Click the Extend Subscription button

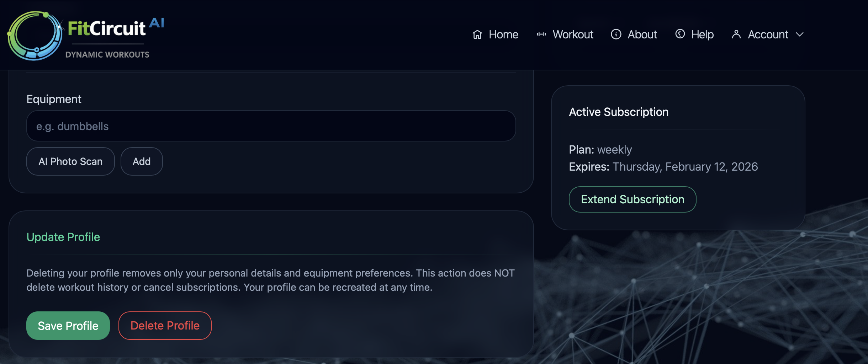[632, 199]
